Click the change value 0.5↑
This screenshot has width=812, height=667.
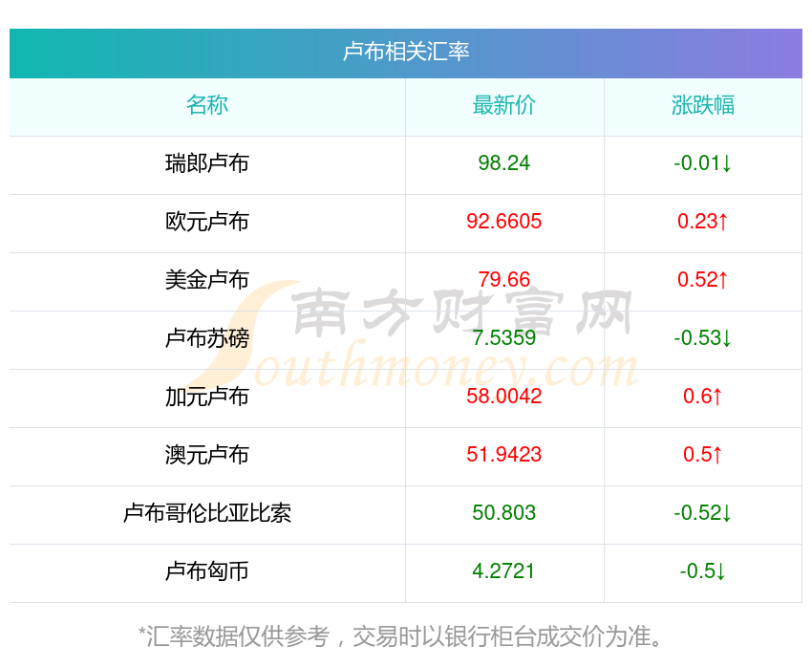pyautogui.click(x=703, y=455)
